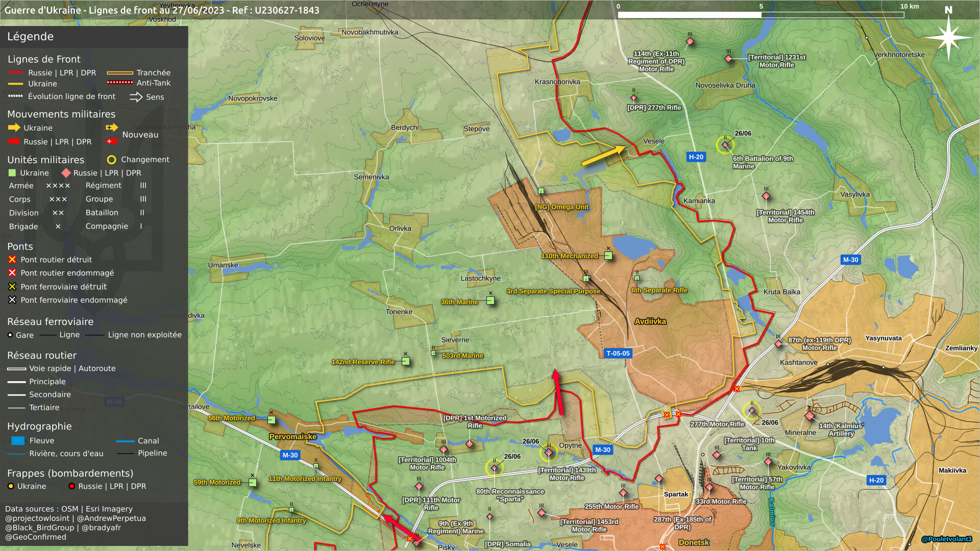Select the 56th Motorized unit square
Image resolution: width=980 pixels, height=551 pixels.
(x=272, y=419)
